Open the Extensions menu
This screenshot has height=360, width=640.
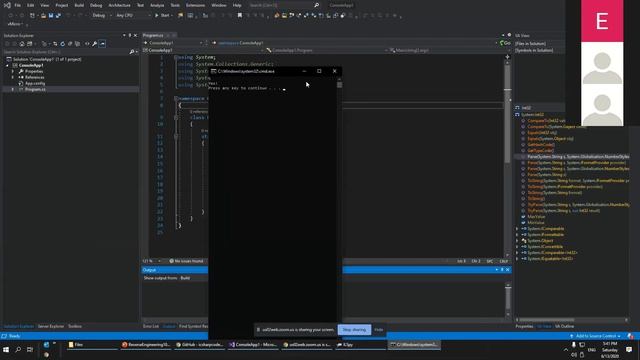pos(196,5)
